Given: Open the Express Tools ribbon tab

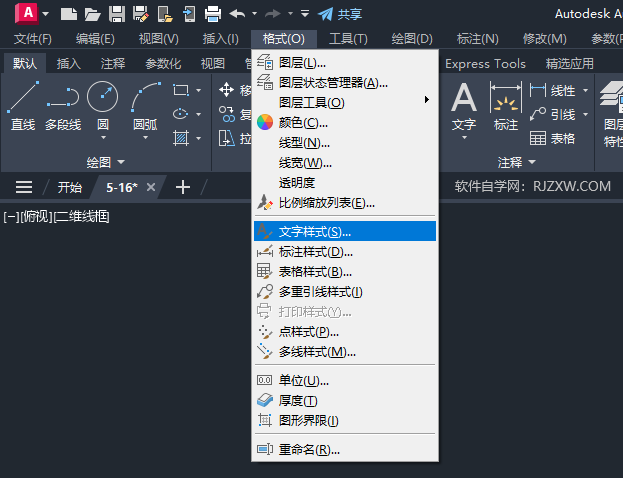Looking at the screenshot, I should [x=485, y=64].
